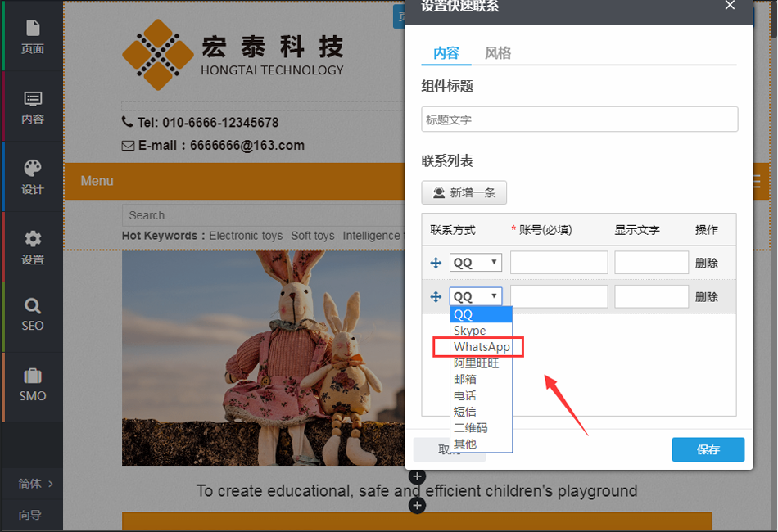Viewport: 778px width, 532px height.
Task: Click the 新增一条 add button
Action: [x=464, y=193]
